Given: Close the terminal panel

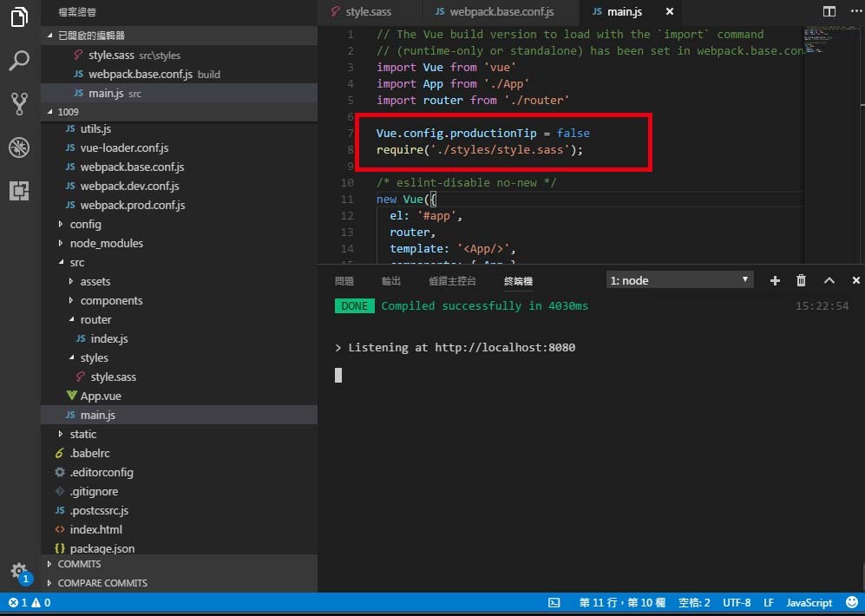Looking at the screenshot, I should [856, 281].
